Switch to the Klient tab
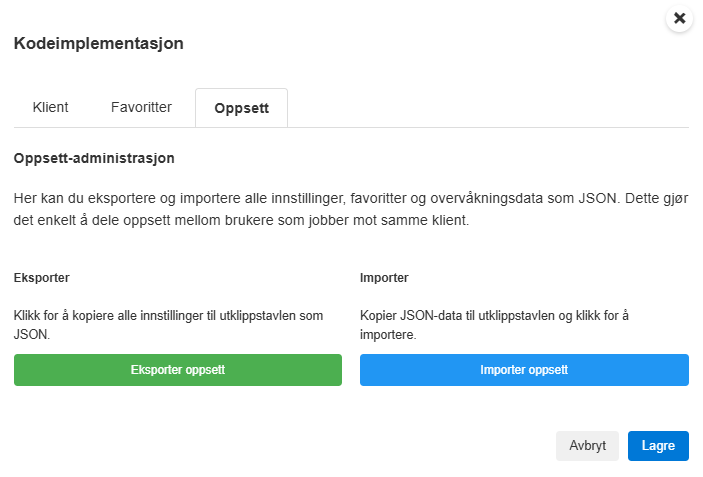This screenshot has height=477, width=703. pyautogui.click(x=50, y=108)
